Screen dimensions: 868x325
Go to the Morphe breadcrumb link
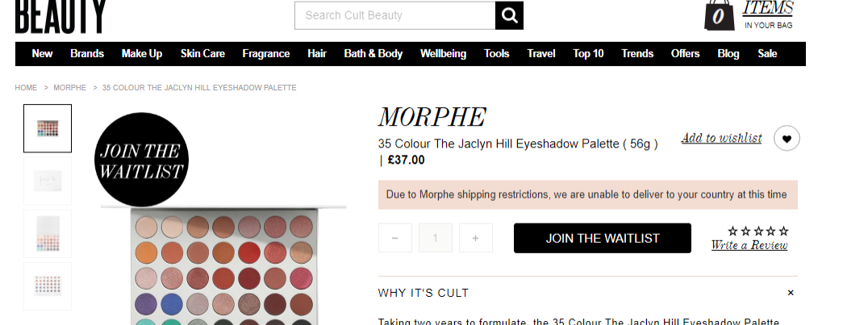(x=69, y=87)
